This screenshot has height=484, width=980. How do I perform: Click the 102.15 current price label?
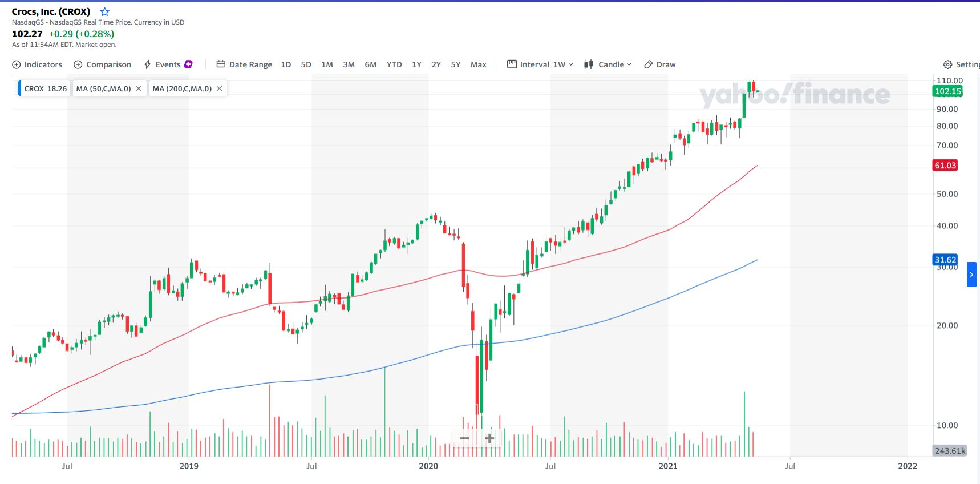coord(947,91)
